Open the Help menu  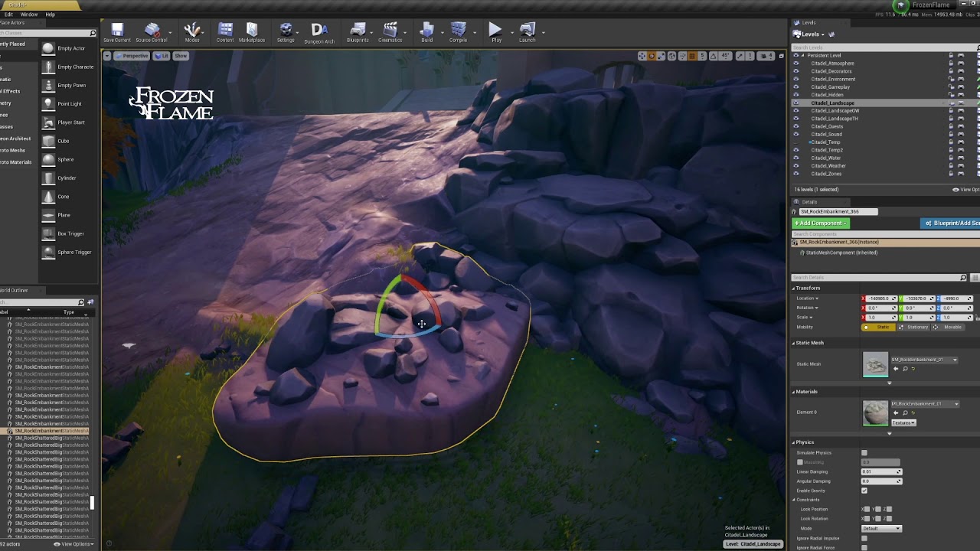(x=50, y=15)
